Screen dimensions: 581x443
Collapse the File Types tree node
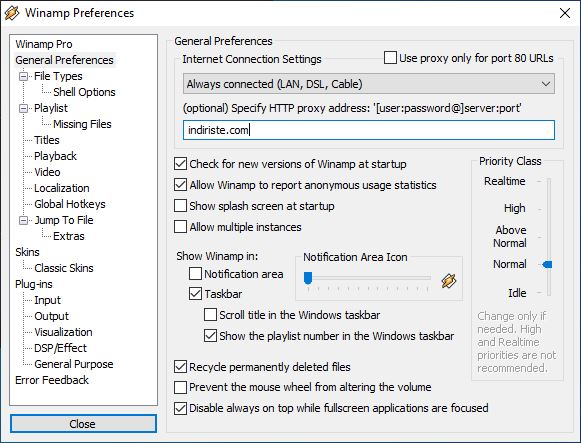tap(23, 76)
